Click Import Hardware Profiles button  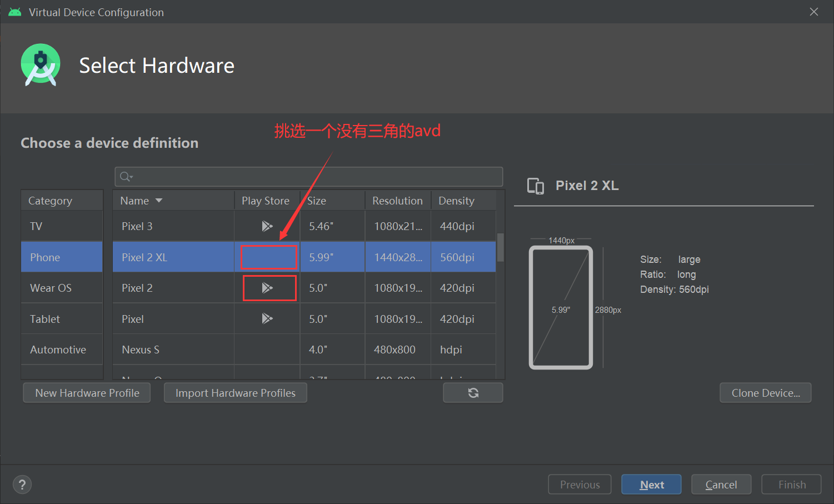[236, 393]
